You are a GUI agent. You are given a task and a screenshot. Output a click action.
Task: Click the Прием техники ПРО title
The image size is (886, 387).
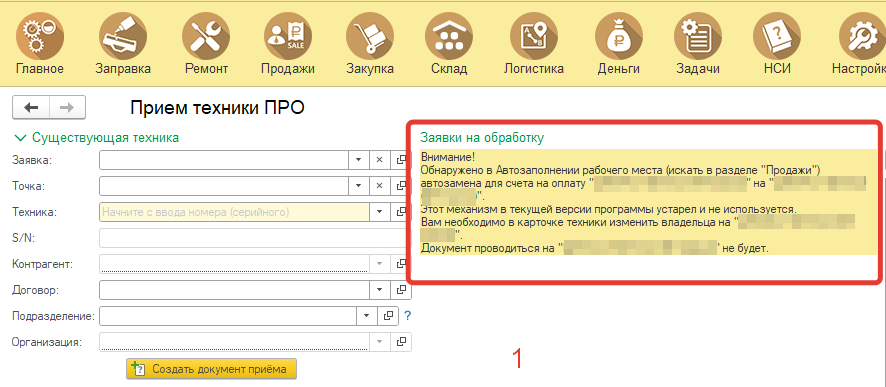point(217,107)
